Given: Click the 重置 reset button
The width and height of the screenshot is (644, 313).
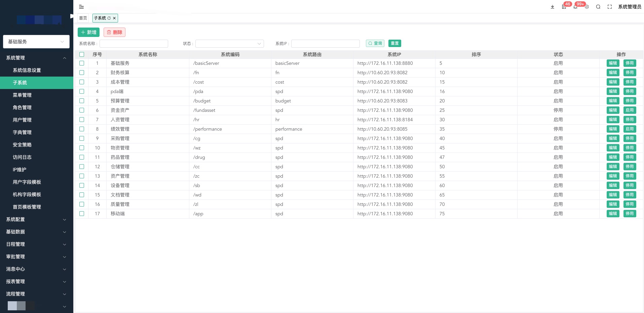Looking at the screenshot, I should (x=395, y=43).
